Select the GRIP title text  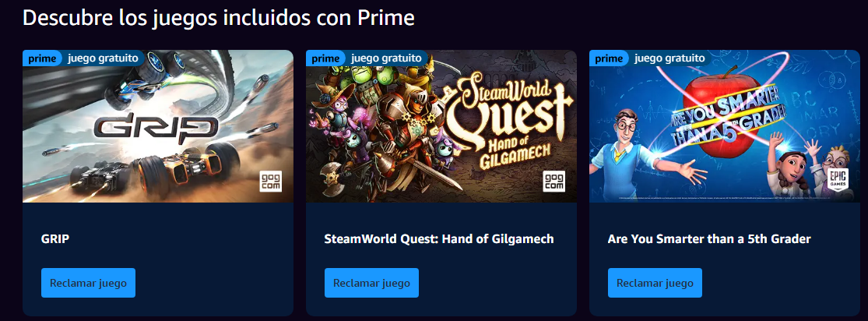coord(54,239)
